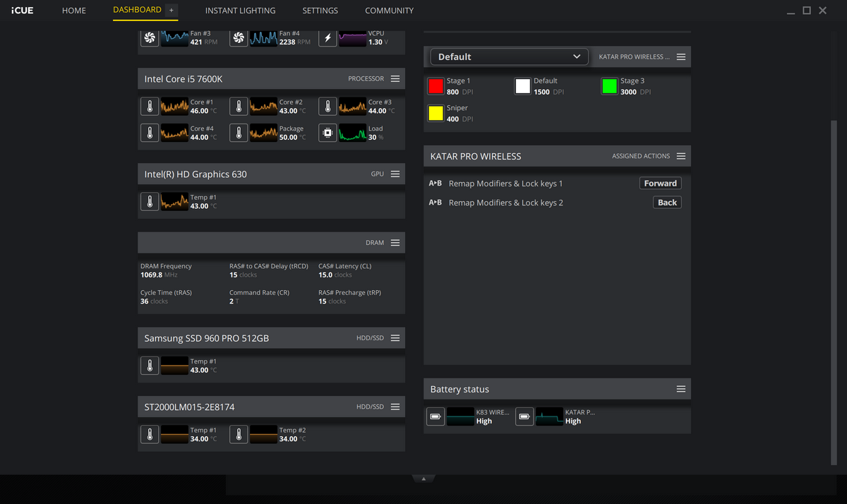Open the Intel Core i5 7600K widget menu
This screenshot has height=504, width=847.
pos(395,79)
